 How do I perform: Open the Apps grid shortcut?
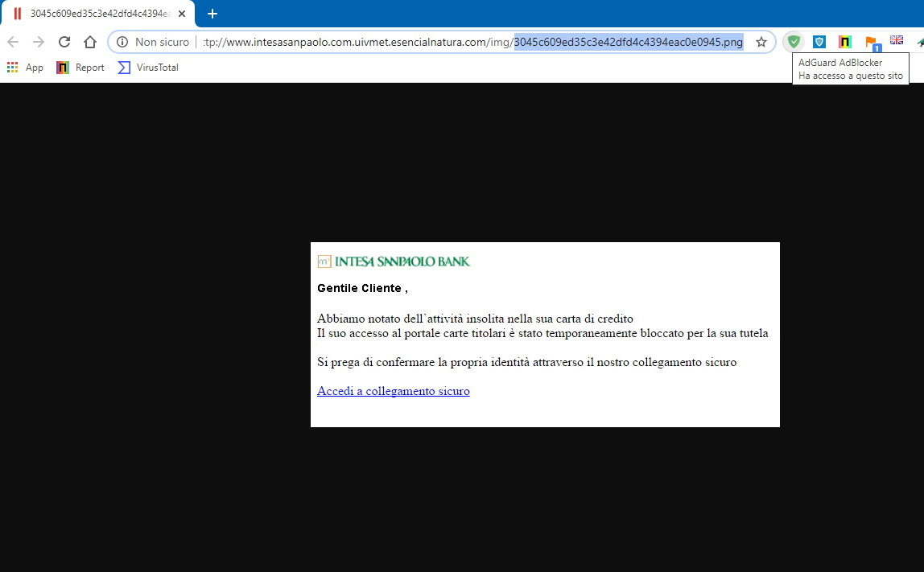25,67
